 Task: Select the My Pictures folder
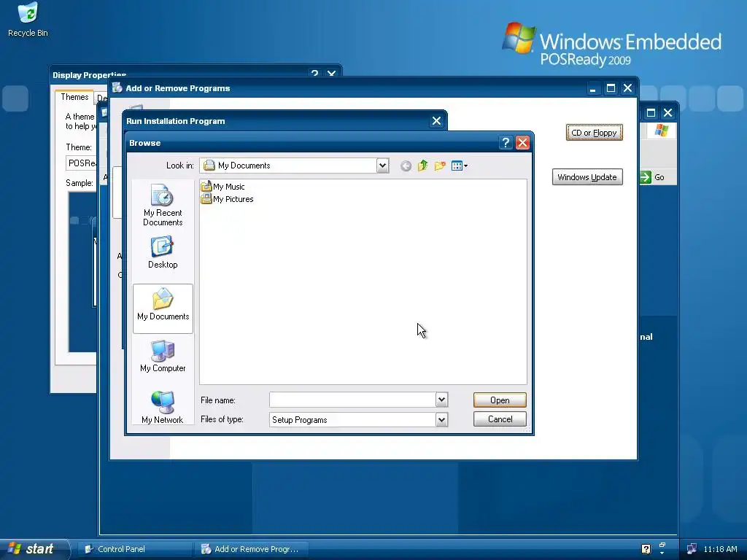point(228,199)
